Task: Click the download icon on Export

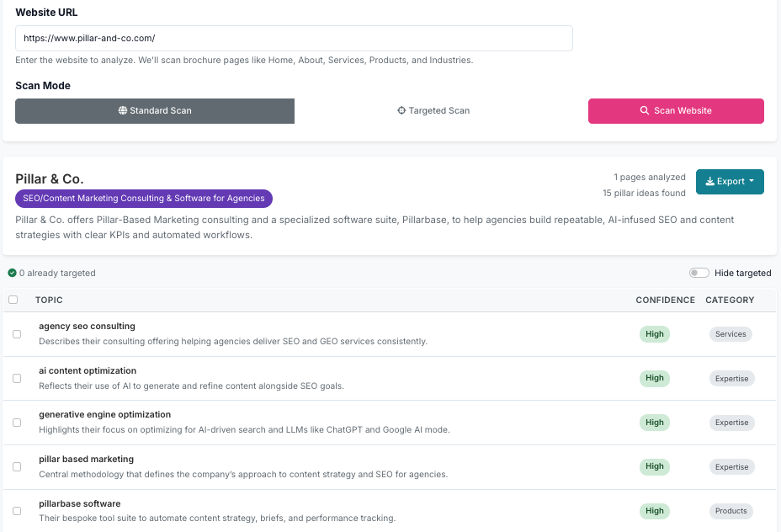Action: (709, 182)
